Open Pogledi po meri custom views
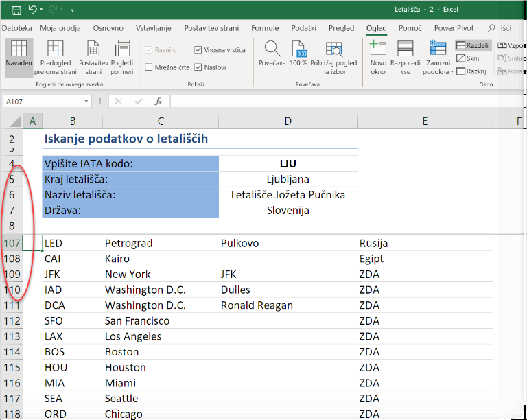This screenshot has height=420, width=527. click(122, 58)
